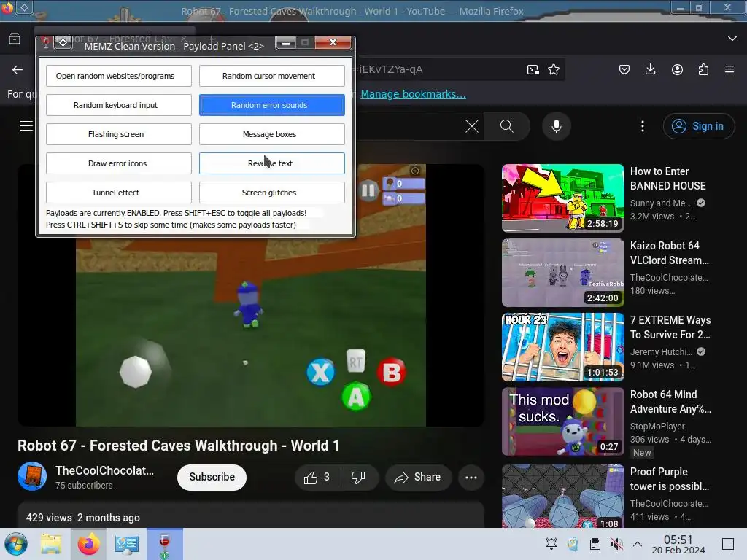
Task: Expand the video description box
Action: 251,515
